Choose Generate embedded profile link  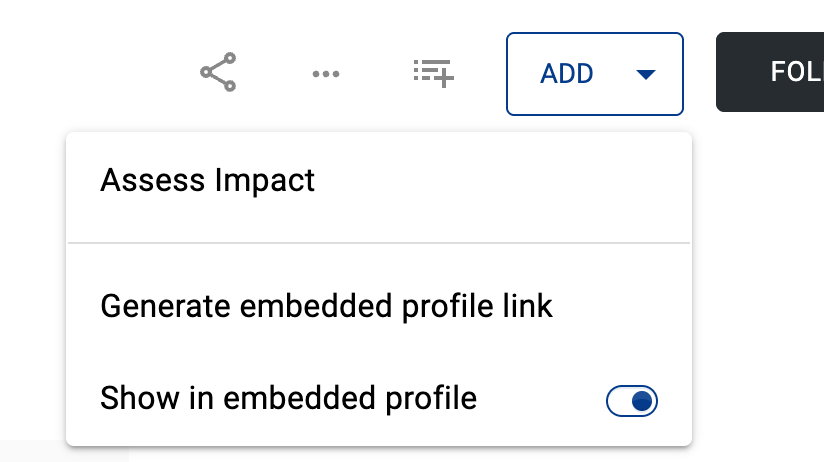coord(326,305)
